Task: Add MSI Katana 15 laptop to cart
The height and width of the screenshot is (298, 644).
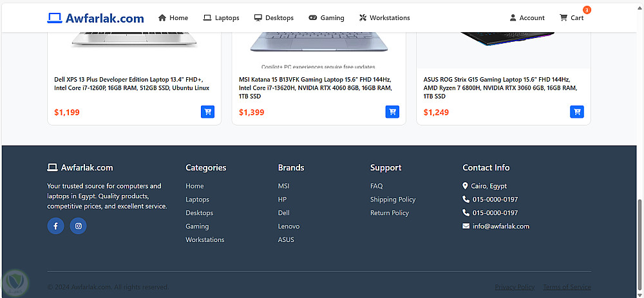Action: coord(392,112)
